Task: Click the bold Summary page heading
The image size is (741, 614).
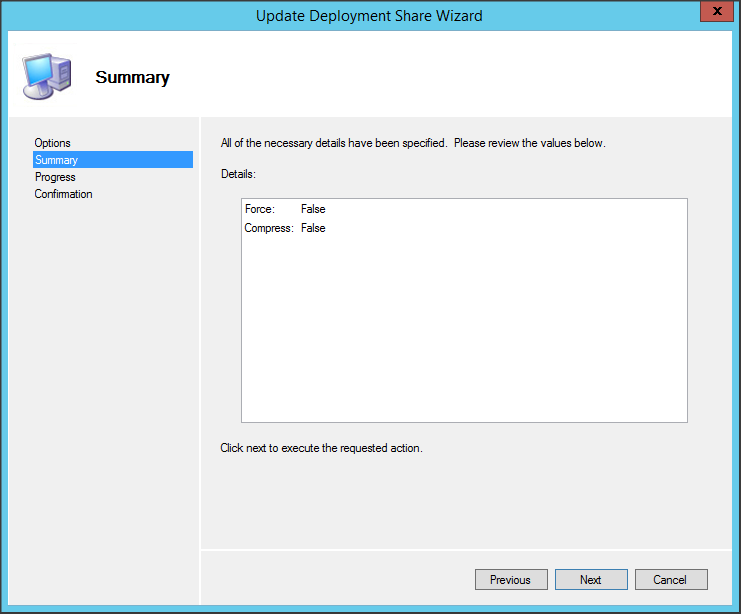Action: coord(132,77)
